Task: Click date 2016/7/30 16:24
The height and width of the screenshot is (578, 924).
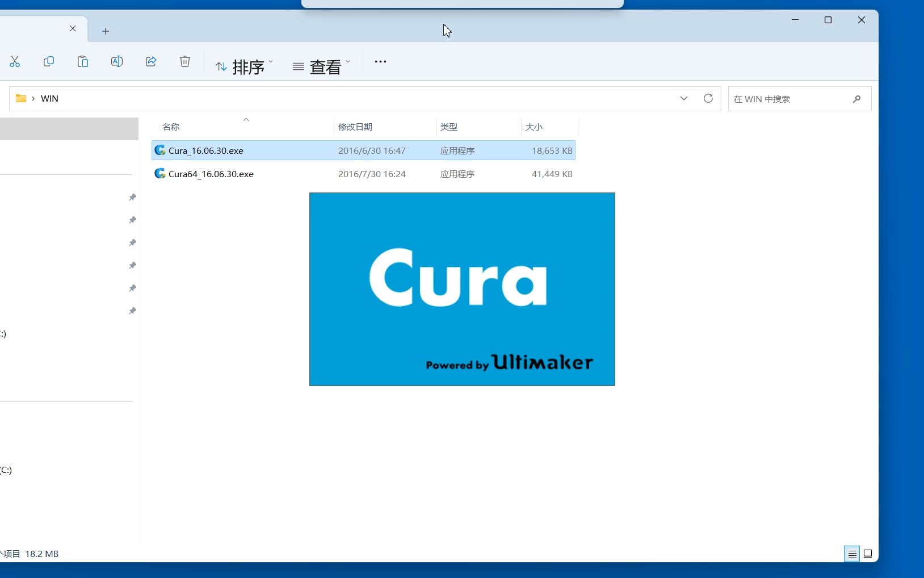Action: click(372, 174)
